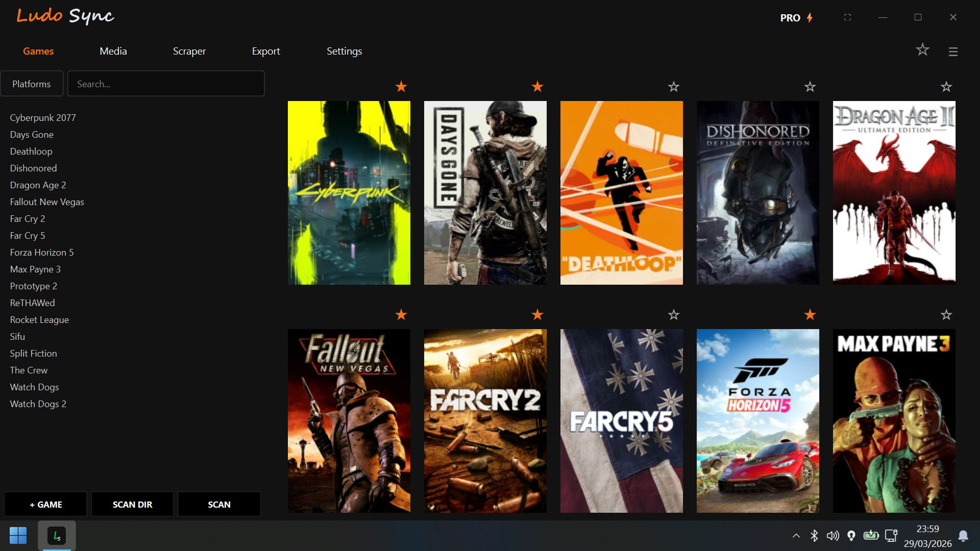
Task: Click the SCAN DIR button
Action: coord(132,504)
